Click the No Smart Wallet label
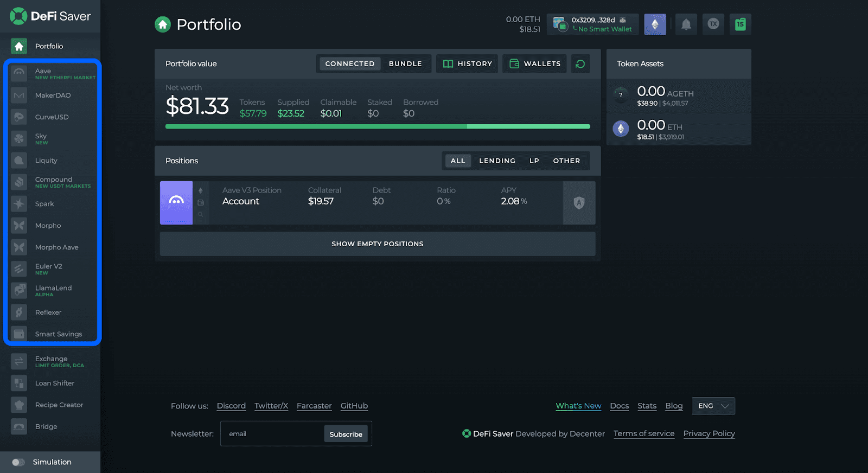Viewport: 868px width, 473px height. tap(605, 29)
